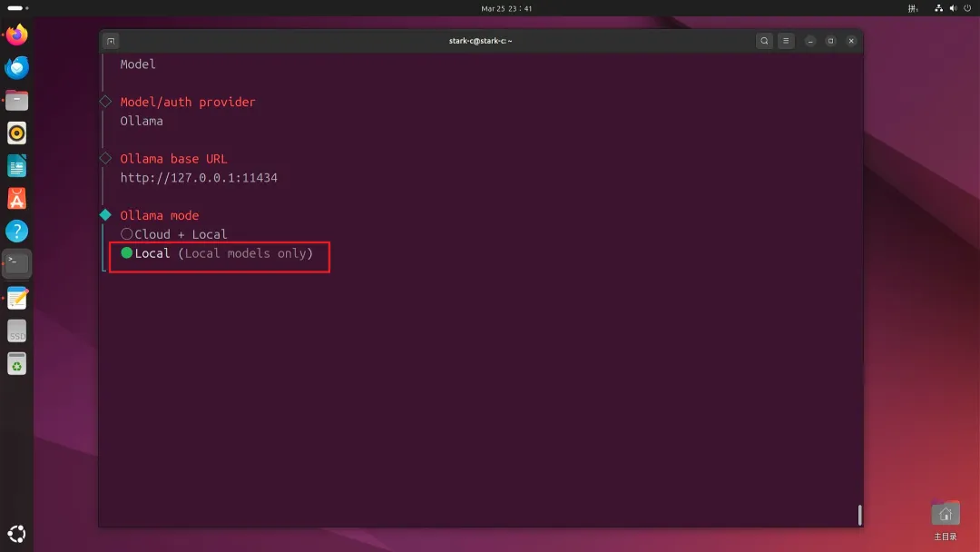Click the Ollama base URL step diamond
The image size is (980, 552).
105,158
